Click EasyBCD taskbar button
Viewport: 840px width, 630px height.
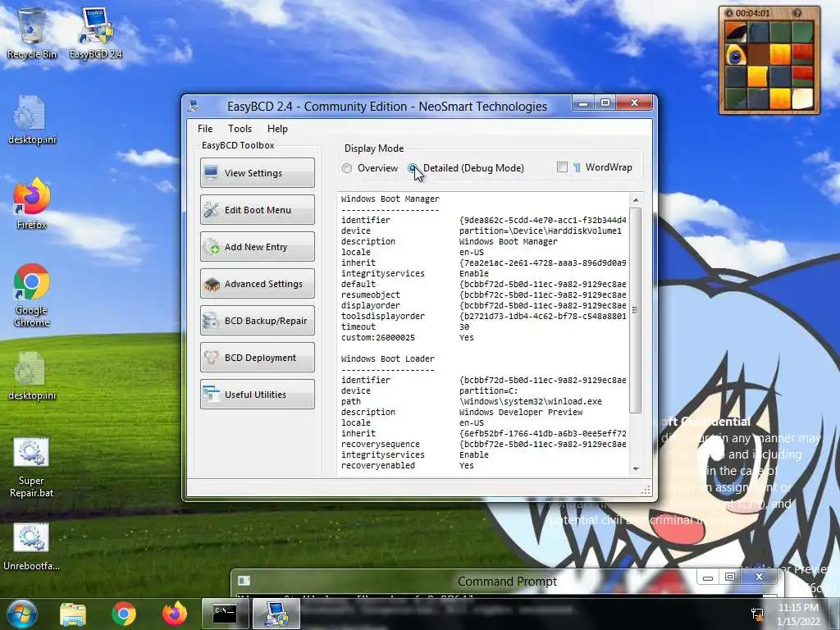(x=276, y=614)
